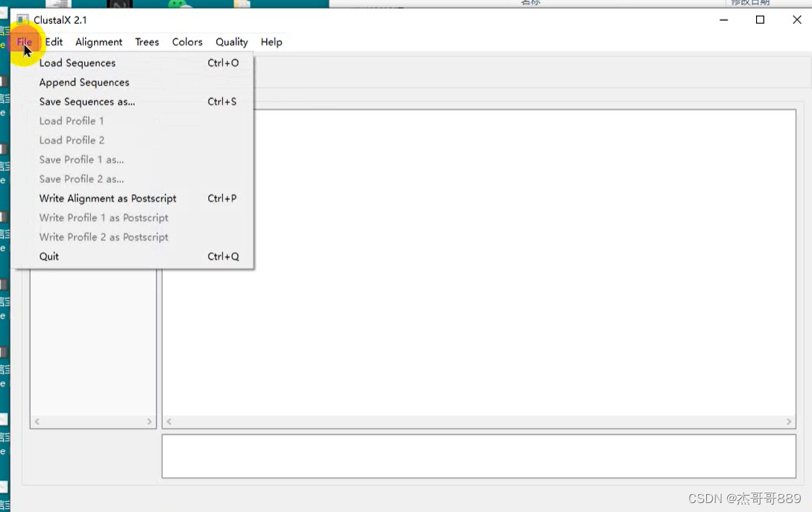Open the Alignment menu
Image resolution: width=812 pixels, height=512 pixels.
click(x=99, y=42)
